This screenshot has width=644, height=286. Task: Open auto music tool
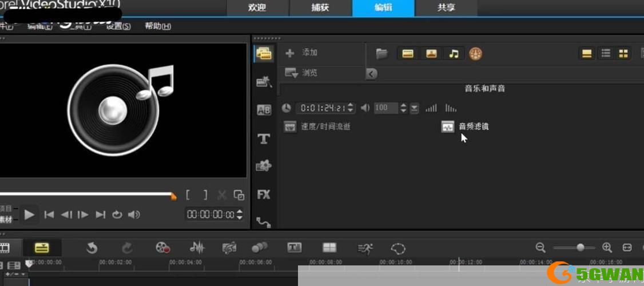[x=229, y=248]
